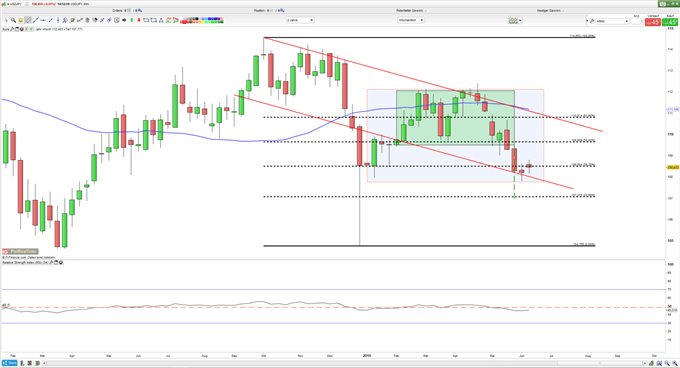This screenshot has height=368, width=680.
Task: Select the green up arrow marker tool
Action: pyautogui.click(x=131, y=20)
